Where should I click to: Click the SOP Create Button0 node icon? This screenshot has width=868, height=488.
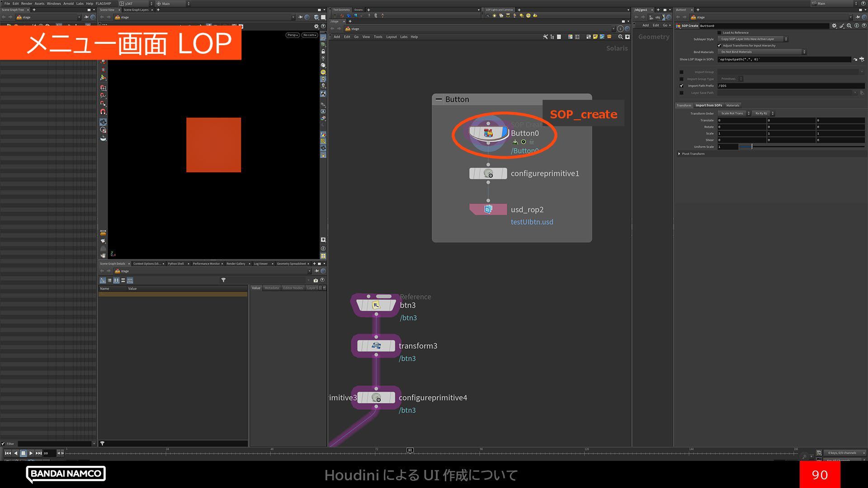tap(488, 133)
